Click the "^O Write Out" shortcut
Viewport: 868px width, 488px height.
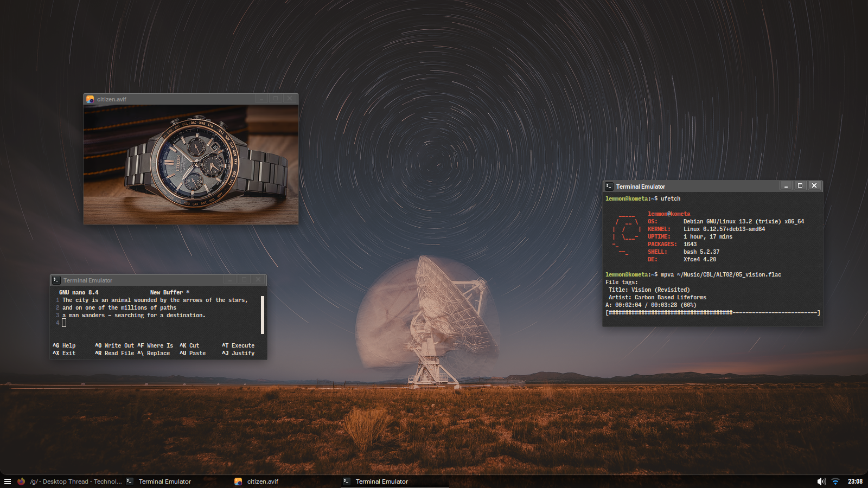(x=114, y=345)
